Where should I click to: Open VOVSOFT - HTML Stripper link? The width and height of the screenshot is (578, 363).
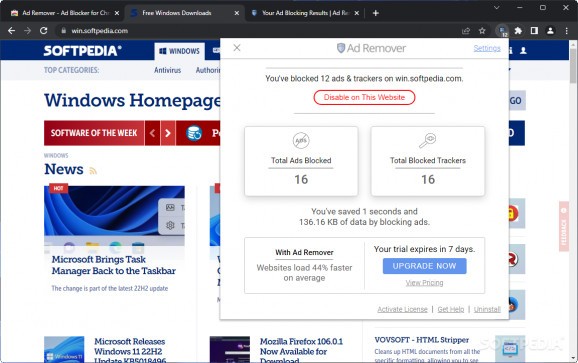(x=422, y=340)
